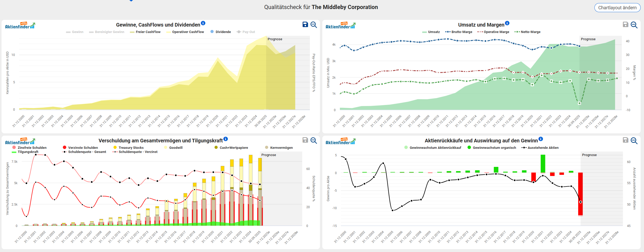Toggle Gewinnwachstum organisch legend entry
Viewport: 644px width, 252px height.
[x=494, y=148]
